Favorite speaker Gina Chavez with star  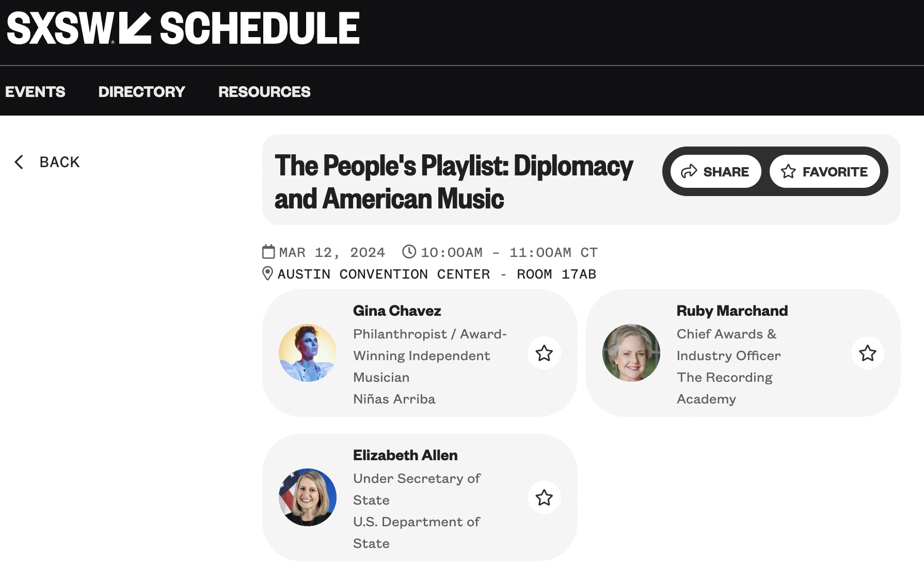[544, 353]
